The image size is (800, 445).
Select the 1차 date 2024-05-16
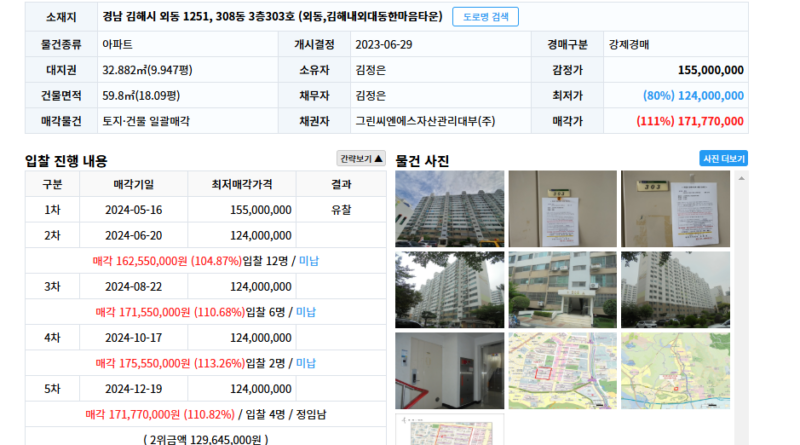tap(134, 210)
